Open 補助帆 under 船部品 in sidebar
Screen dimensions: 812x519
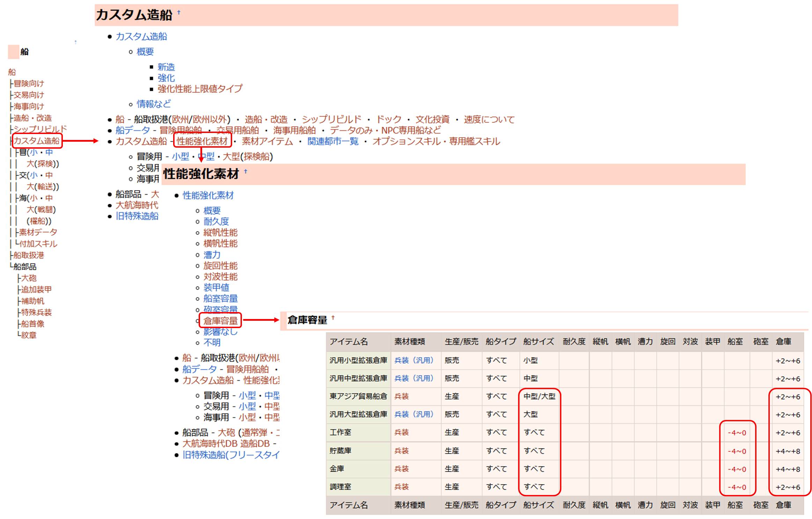point(33,301)
